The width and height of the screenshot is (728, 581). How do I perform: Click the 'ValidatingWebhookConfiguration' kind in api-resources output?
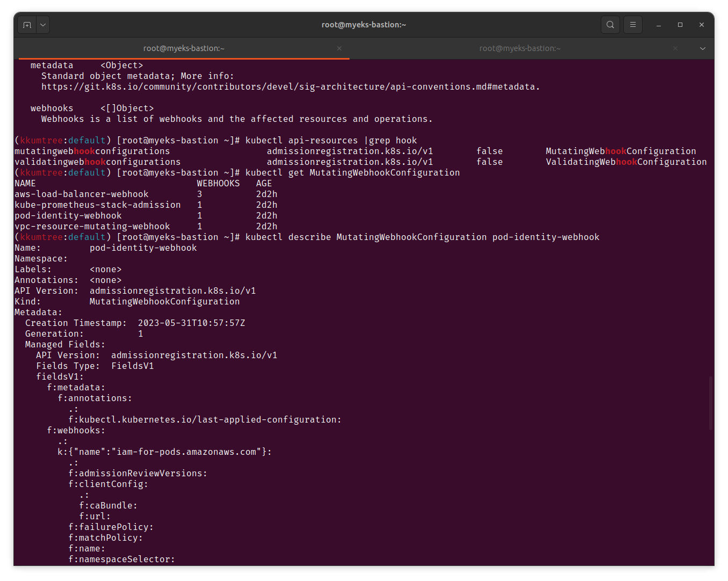click(x=627, y=162)
